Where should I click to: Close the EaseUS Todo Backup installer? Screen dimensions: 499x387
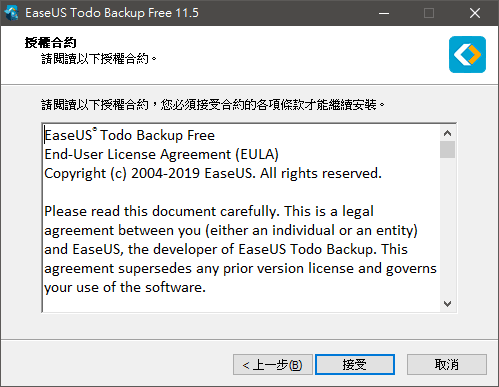tap(475, 13)
